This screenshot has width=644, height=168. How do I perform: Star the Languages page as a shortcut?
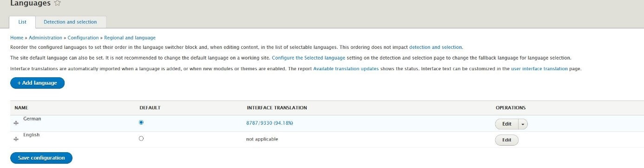point(58,3)
